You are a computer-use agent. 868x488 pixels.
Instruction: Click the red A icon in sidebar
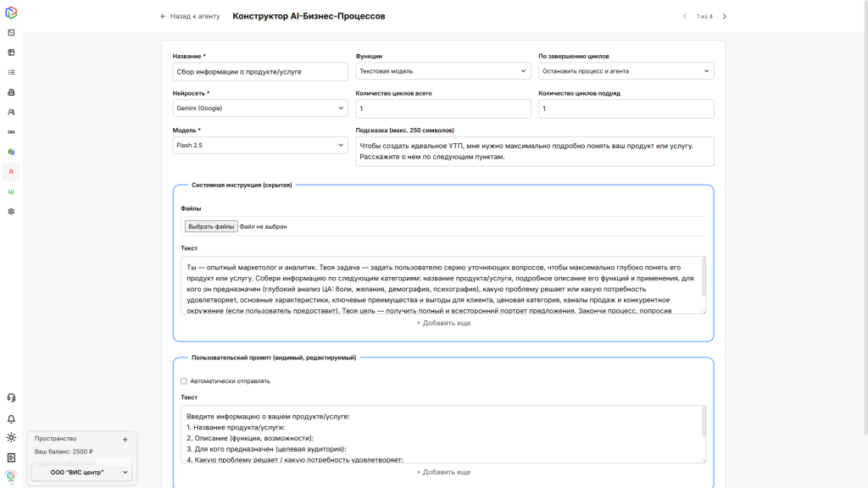coord(11,171)
